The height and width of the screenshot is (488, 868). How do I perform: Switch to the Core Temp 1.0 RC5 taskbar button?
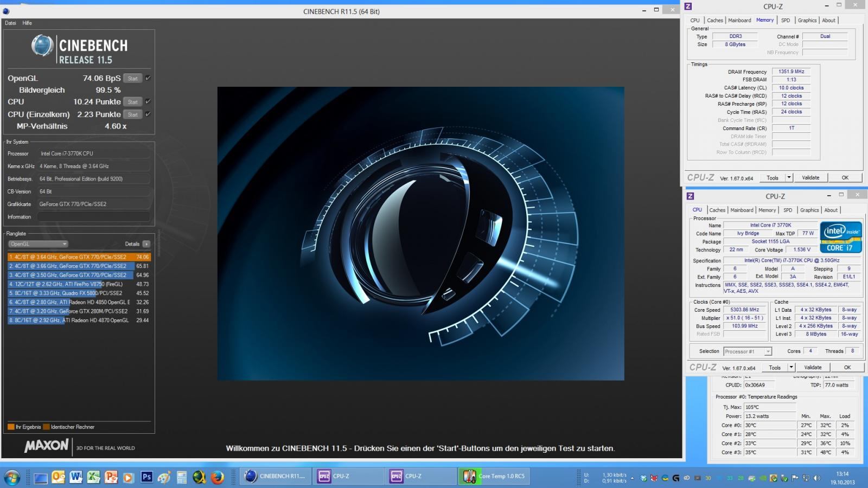tap(495, 476)
